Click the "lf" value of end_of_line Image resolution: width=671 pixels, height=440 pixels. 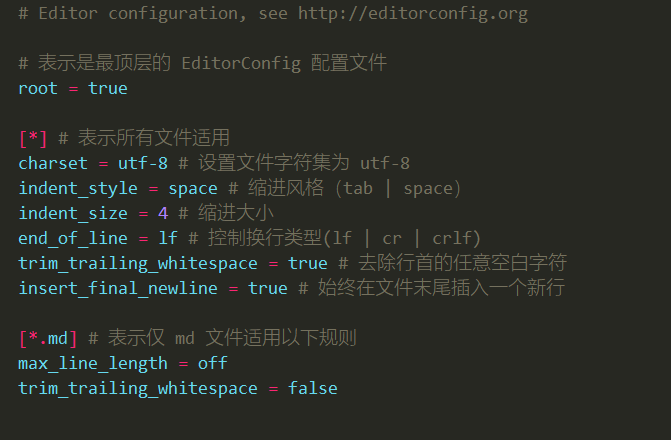pos(168,238)
